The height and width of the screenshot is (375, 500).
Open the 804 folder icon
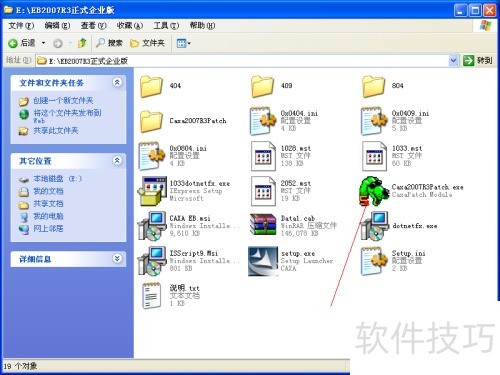point(373,86)
